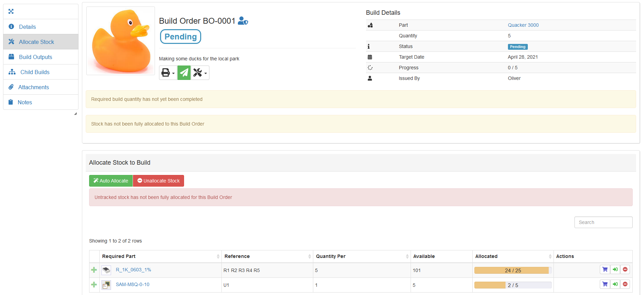Sort table by Required Part column
The height and width of the screenshot is (295, 644).
(160, 257)
